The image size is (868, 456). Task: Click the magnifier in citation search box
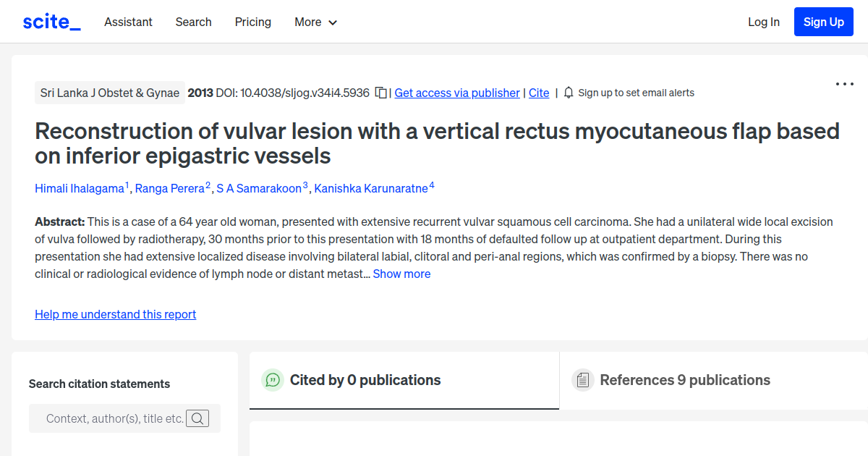197,418
